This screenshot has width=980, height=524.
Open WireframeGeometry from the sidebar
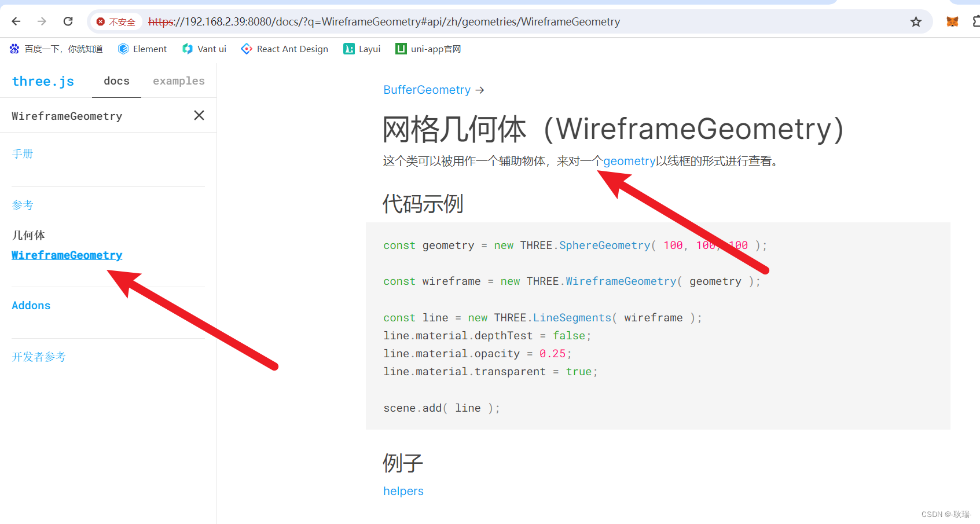67,255
